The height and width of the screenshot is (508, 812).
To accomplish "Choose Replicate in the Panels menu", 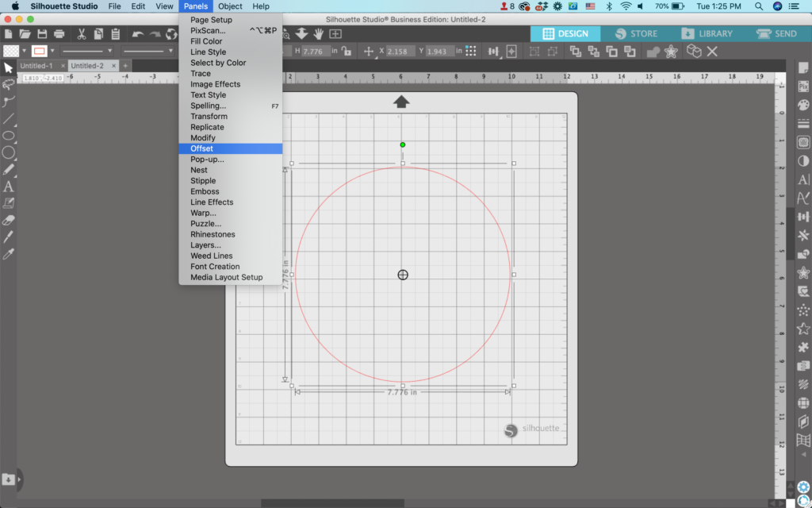I will tap(231, 127).
